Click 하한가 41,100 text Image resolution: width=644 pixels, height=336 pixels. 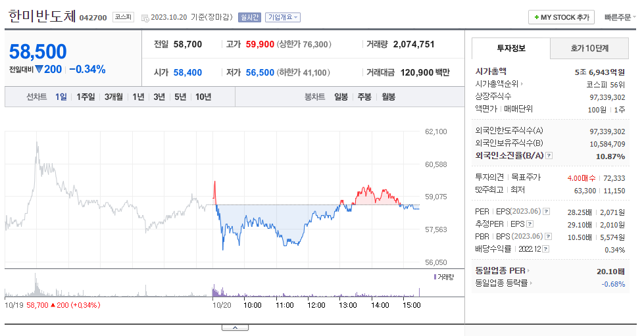(303, 73)
